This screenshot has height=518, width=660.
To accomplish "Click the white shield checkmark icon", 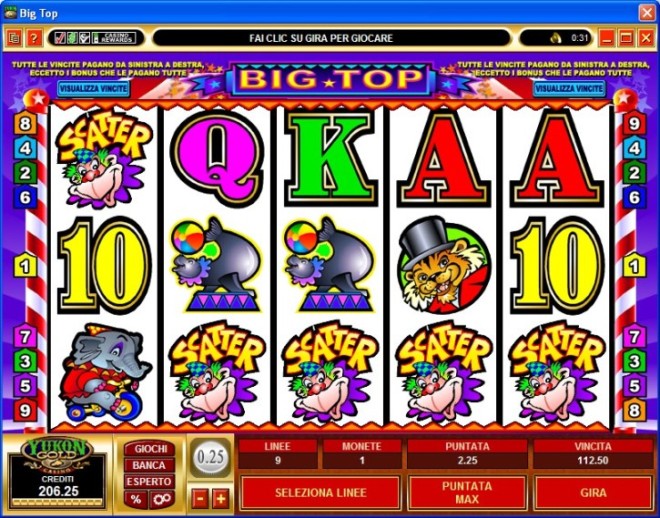I will click(84, 38).
